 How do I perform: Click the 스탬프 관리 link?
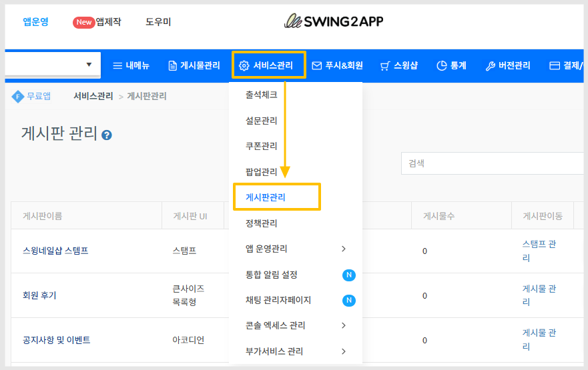pyautogui.click(x=539, y=251)
